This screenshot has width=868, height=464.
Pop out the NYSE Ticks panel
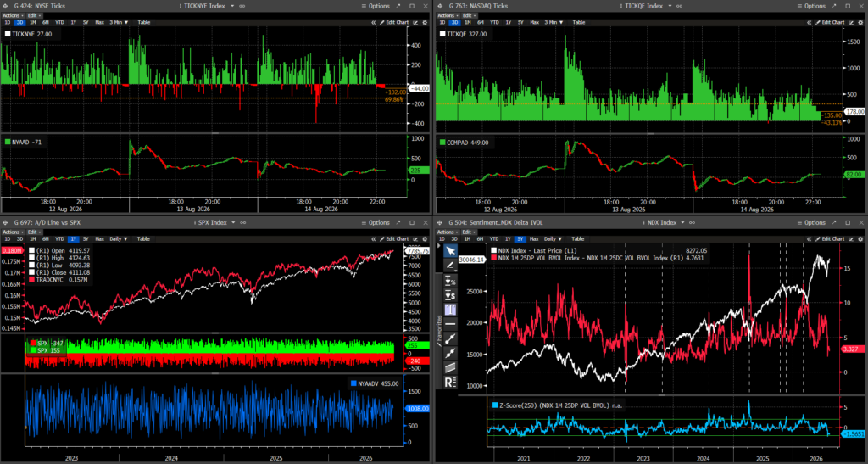(398, 6)
